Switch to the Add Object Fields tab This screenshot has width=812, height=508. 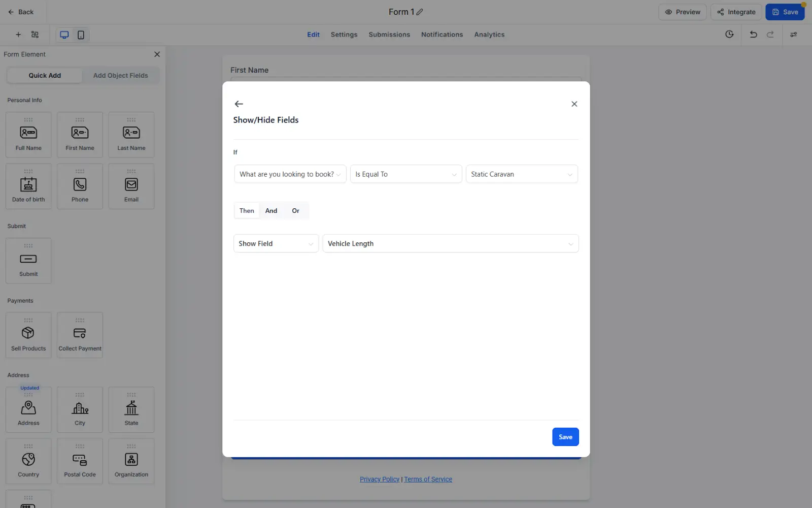click(121, 76)
